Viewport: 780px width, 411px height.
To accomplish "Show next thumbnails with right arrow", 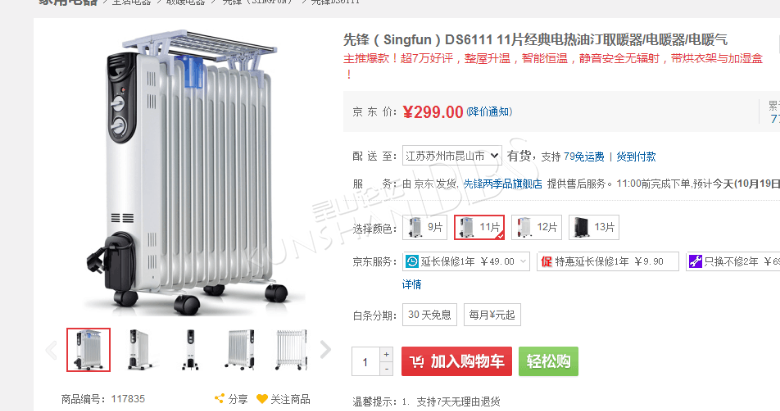I will (325, 349).
